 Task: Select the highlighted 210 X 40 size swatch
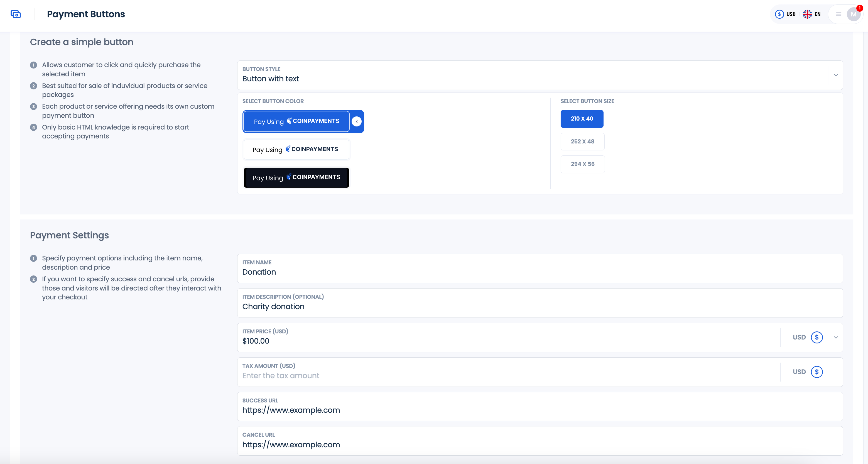582,119
